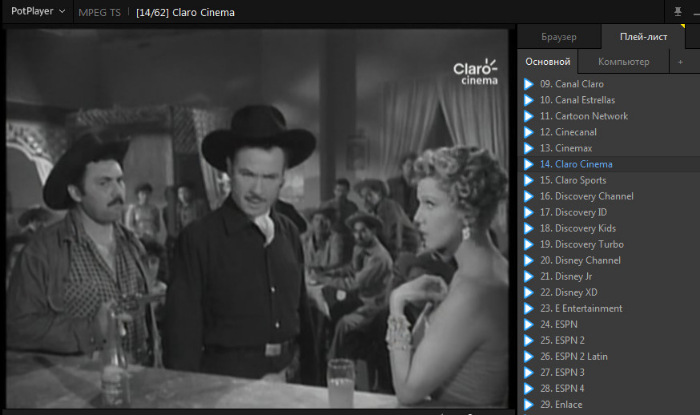Screen dimensions: 700x415
Task: Click the play icon beside Disney XD
Action: click(x=529, y=292)
